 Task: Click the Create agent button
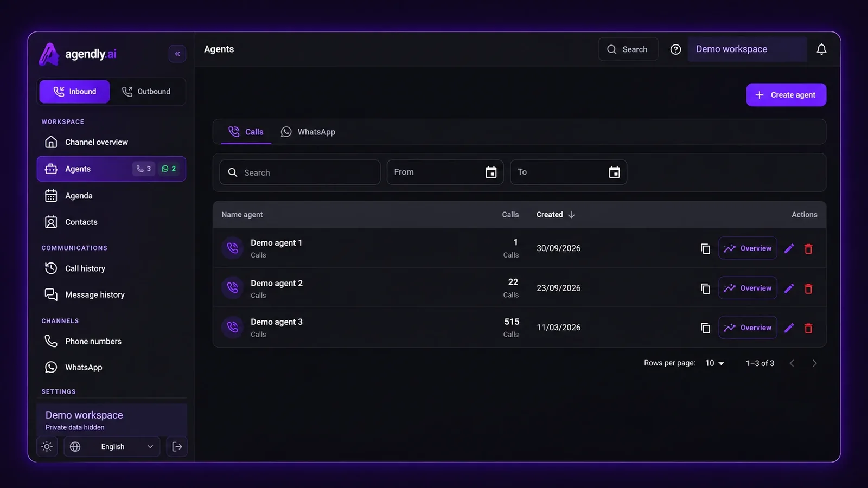[x=786, y=95]
